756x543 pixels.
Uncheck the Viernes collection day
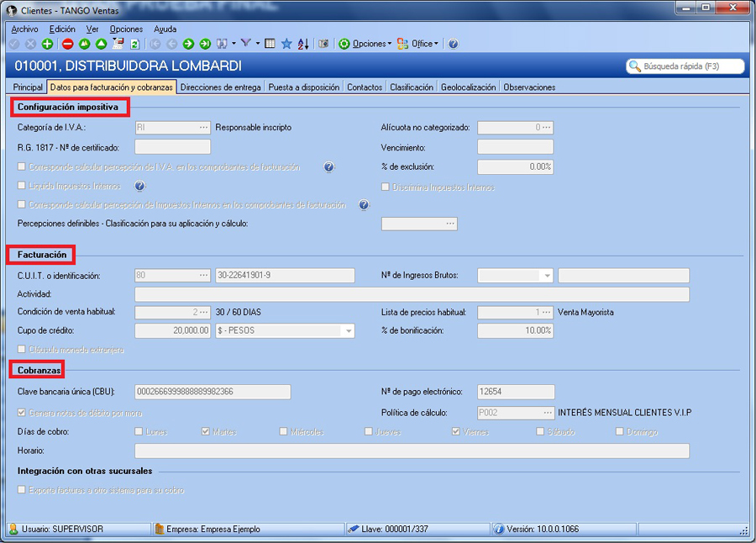455,431
